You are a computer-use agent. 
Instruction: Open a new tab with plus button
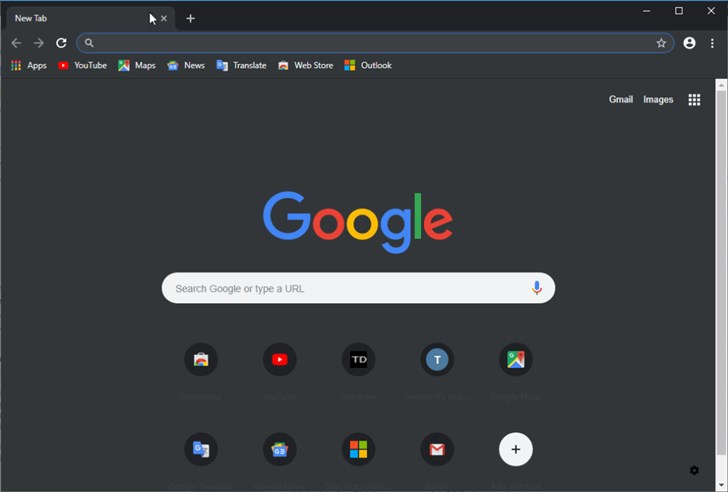point(190,18)
